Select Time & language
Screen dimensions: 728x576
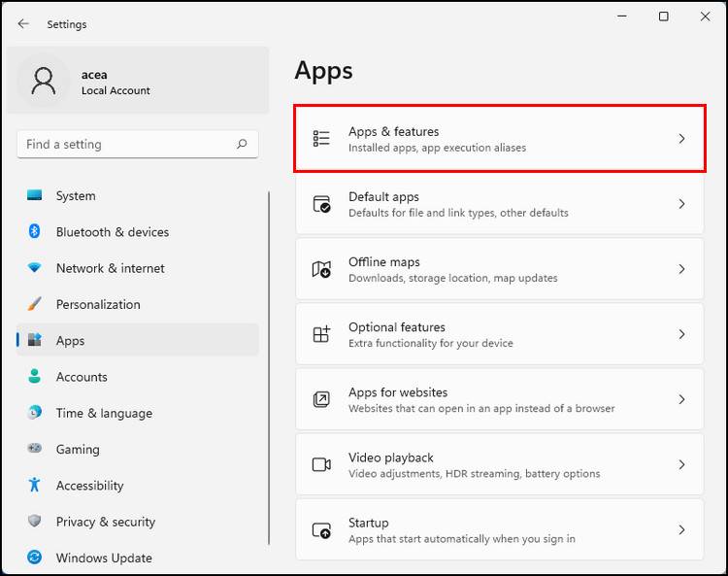(104, 413)
